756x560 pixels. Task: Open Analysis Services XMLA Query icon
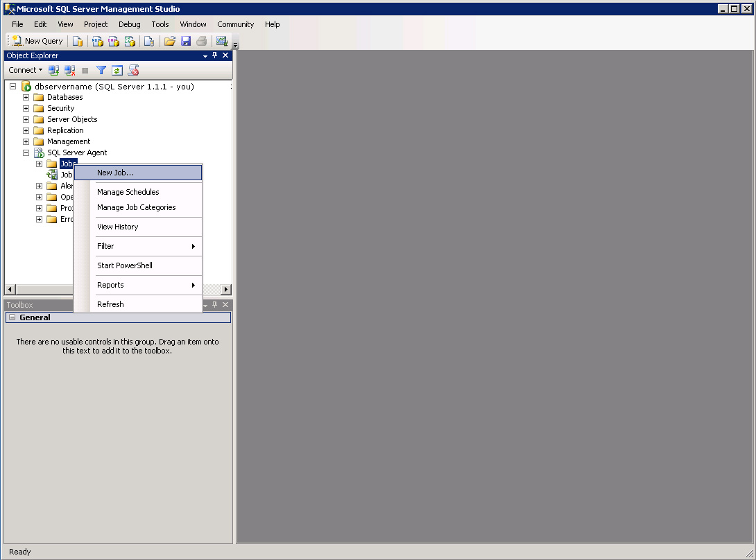point(130,42)
